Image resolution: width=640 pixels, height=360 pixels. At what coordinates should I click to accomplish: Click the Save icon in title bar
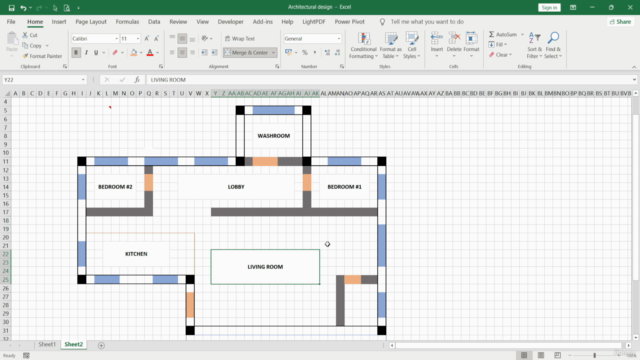(x=11, y=8)
